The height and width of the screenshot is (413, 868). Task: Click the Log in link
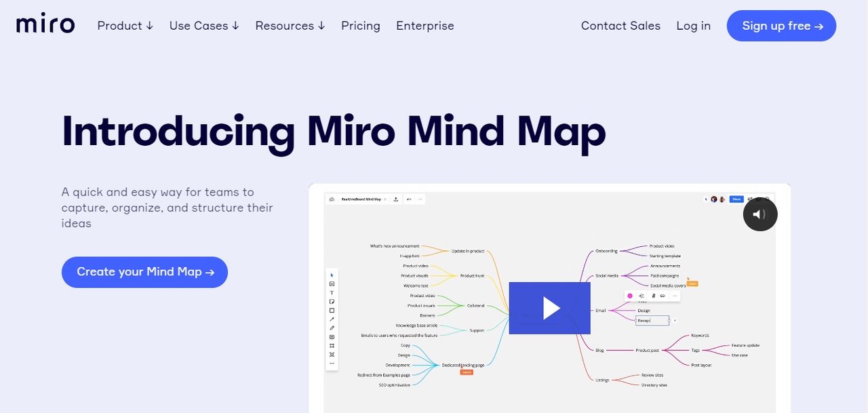click(x=693, y=26)
